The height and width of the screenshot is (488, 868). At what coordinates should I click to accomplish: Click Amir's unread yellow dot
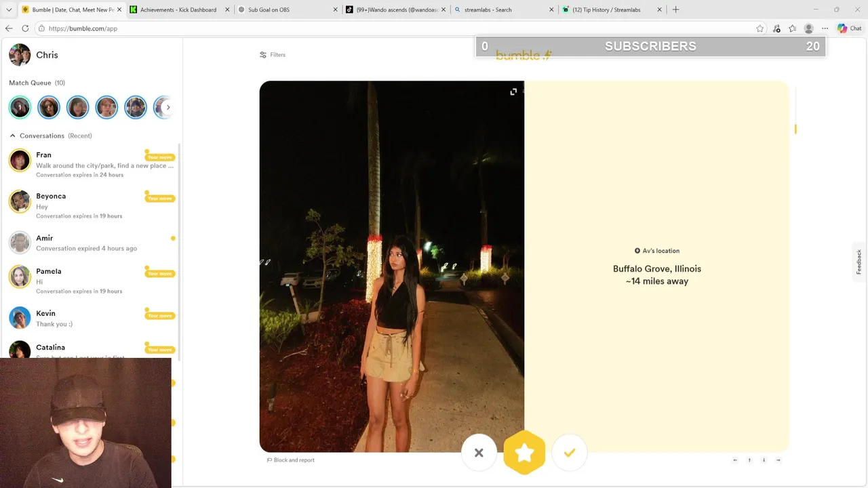point(173,238)
